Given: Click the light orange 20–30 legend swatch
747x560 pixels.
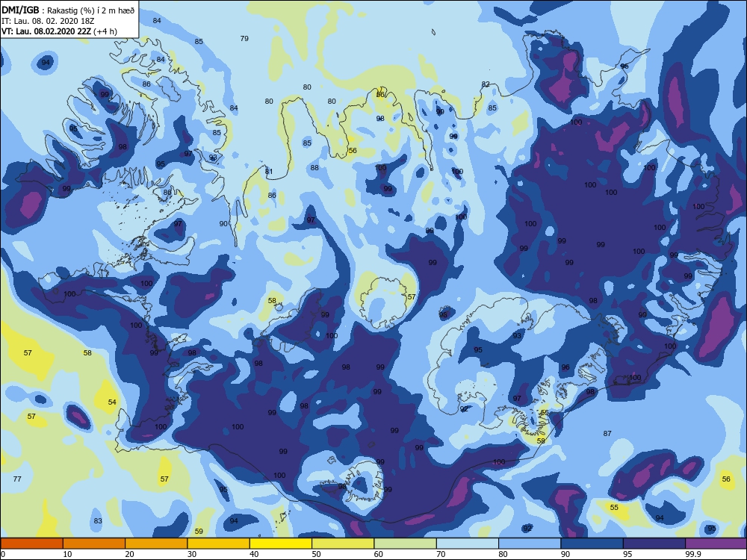Looking at the screenshot, I should [156, 544].
